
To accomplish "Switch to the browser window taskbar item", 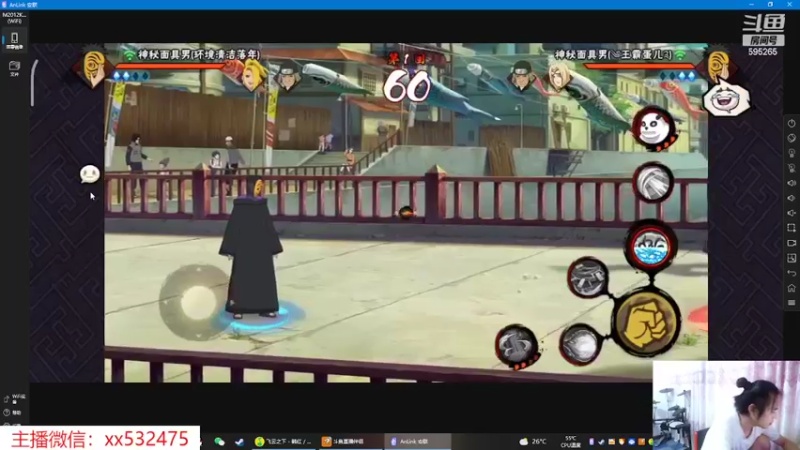I will click(283, 441).
